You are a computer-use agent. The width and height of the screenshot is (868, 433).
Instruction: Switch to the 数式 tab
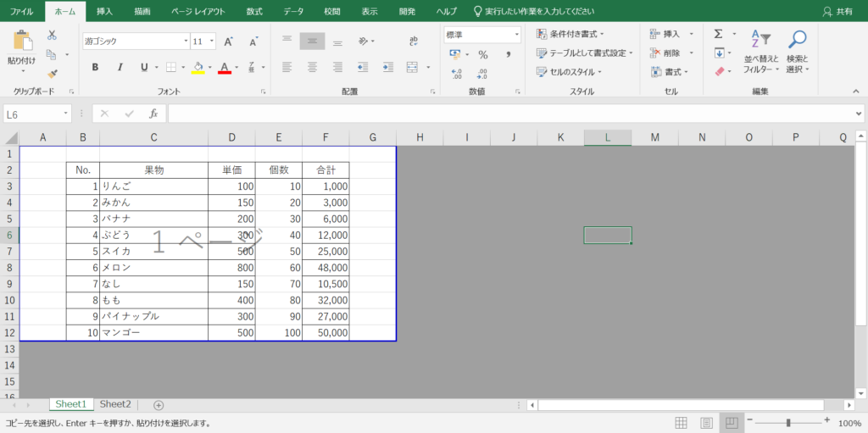(x=254, y=11)
